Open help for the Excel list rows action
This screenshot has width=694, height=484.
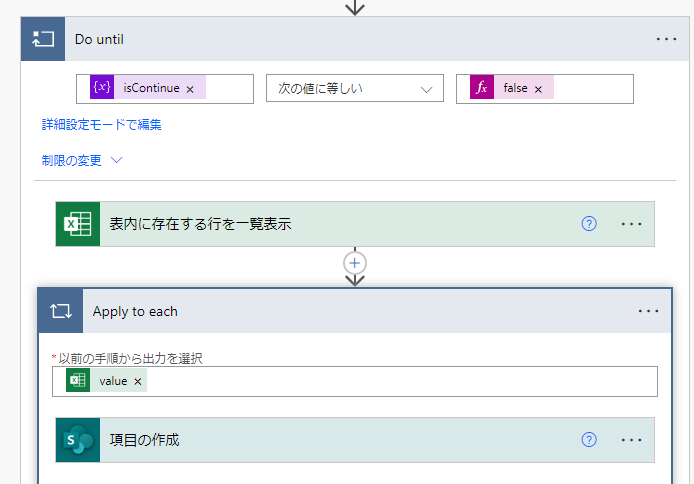pyautogui.click(x=589, y=224)
